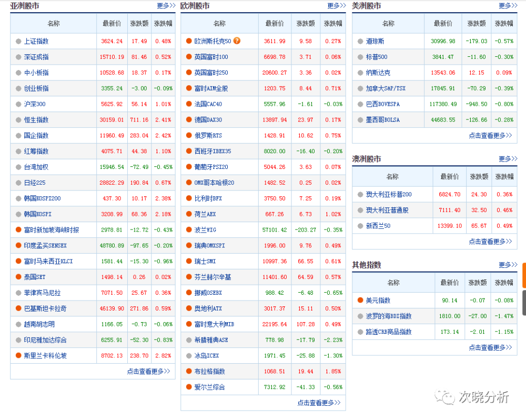
Task: Click 点击查看更多 under the Americas markets table
Action: (490, 135)
